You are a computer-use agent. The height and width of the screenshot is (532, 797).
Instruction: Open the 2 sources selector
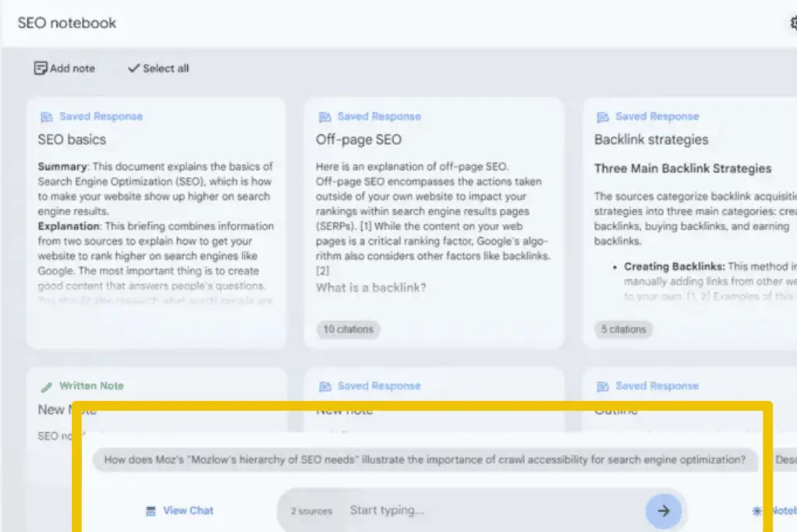(x=311, y=511)
